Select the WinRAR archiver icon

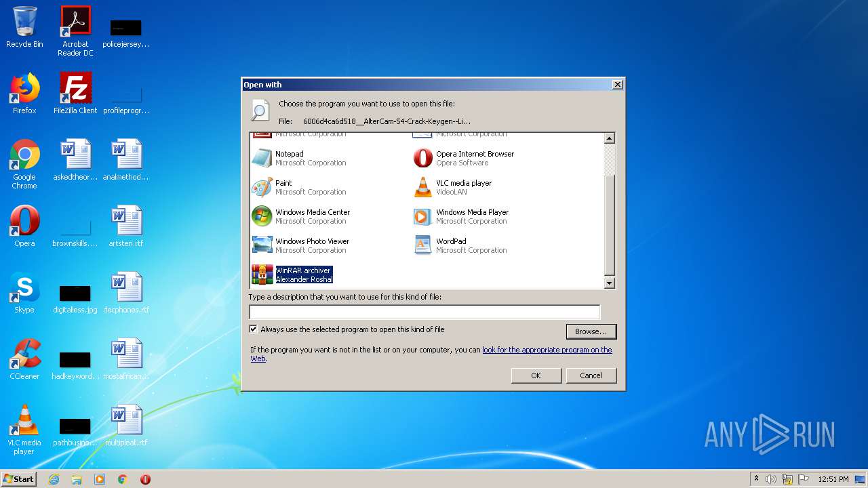[x=262, y=274]
